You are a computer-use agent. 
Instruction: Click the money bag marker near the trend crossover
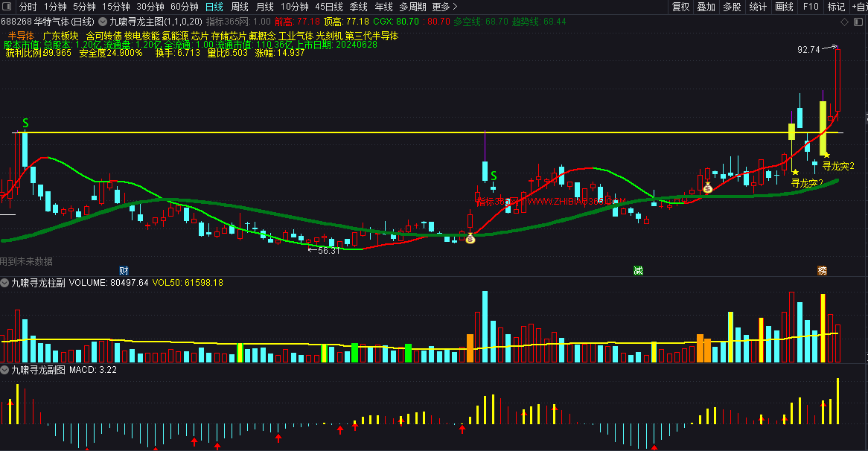click(707, 188)
